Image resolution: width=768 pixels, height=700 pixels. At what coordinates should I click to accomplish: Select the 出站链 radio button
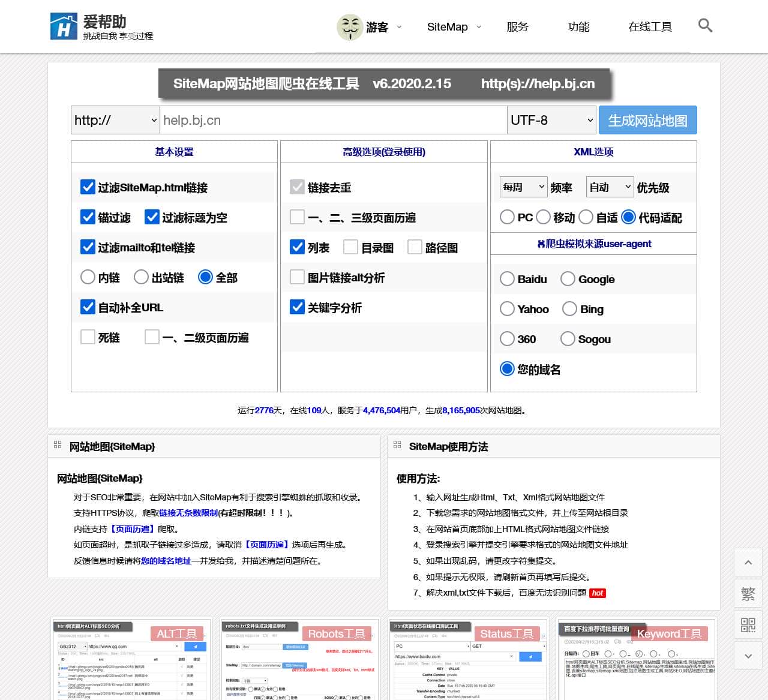click(141, 277)
